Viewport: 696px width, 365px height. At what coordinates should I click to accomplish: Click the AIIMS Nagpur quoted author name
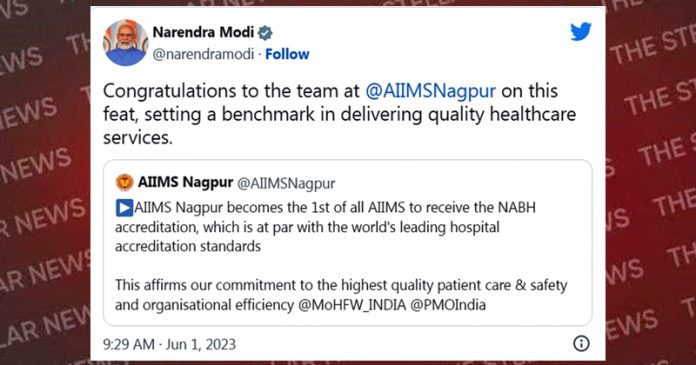pos(185,182)
